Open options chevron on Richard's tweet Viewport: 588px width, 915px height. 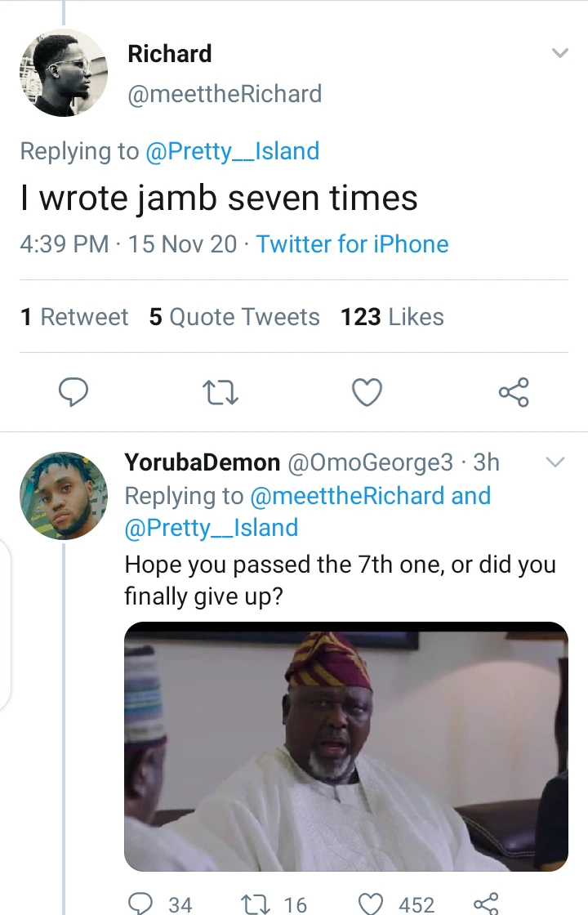(559, 54)
